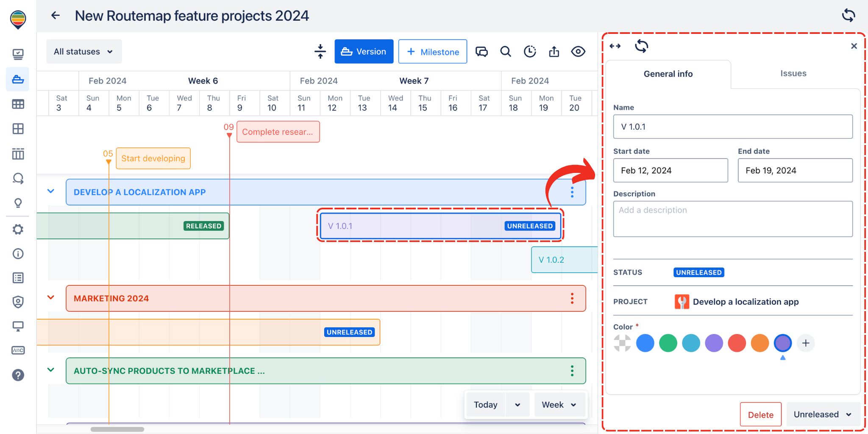Change the Unreleased status toggle at panel bottom
This screenshot has height=434, width=868.
823,414
